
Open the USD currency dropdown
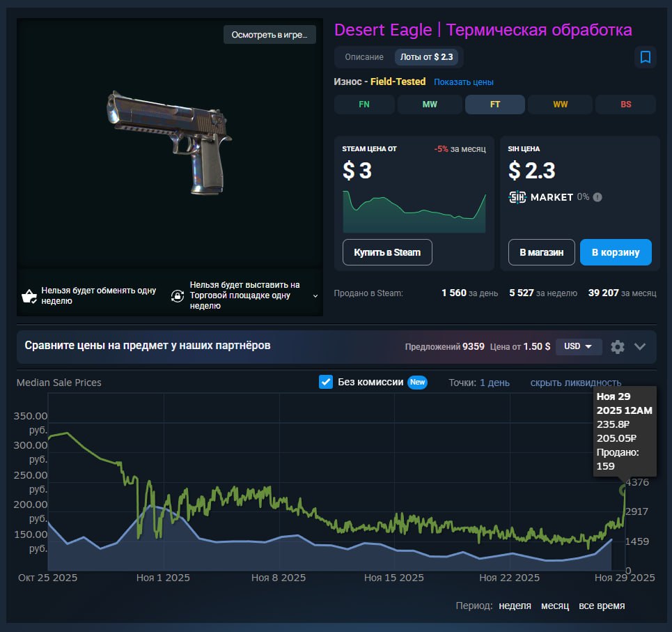click(x=578, y=346)
